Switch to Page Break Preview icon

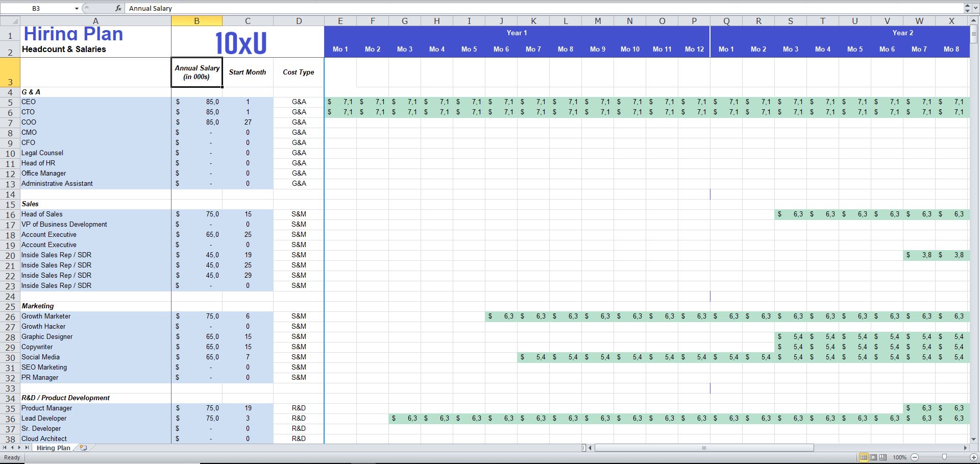coord(883,457)
